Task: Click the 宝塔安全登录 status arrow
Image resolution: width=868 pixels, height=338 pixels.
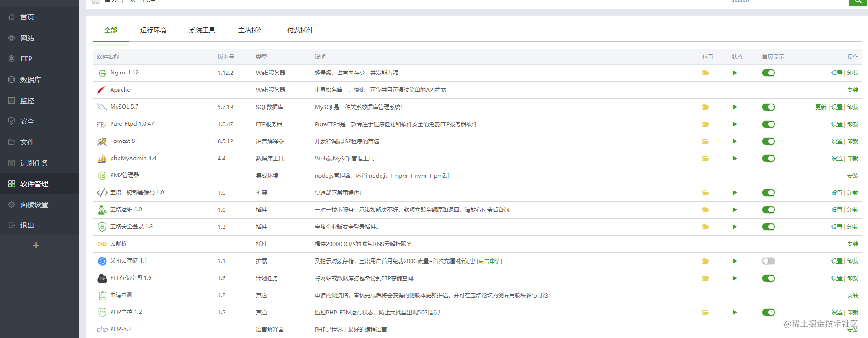Action: 735,227
